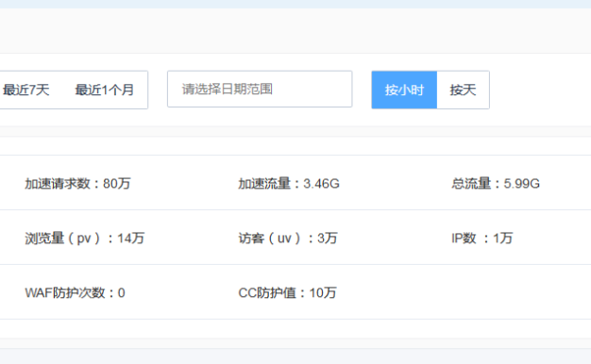Switch the view to 按天
Image resolution: width=591 pixels, height=364 pixels.
(464, 90)
